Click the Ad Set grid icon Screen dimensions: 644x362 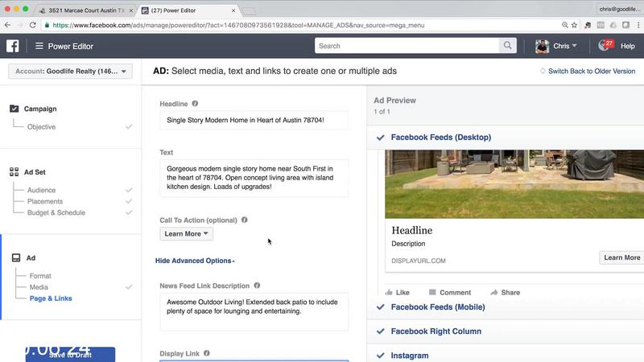click(14, 171)
